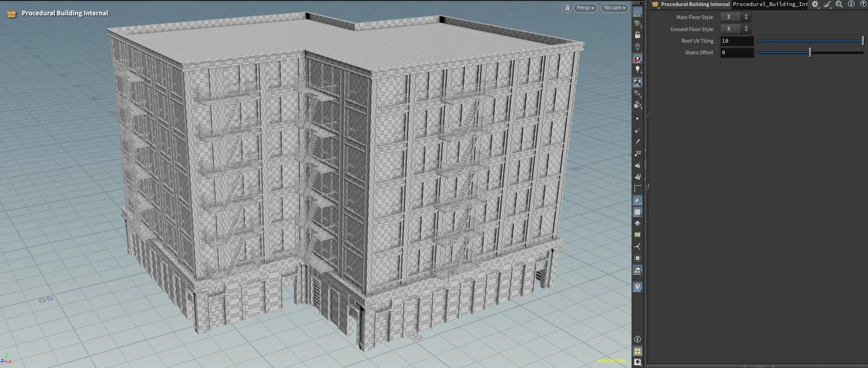Toggle the display point normals icon
868x368 pixels.
coord(637,130)
